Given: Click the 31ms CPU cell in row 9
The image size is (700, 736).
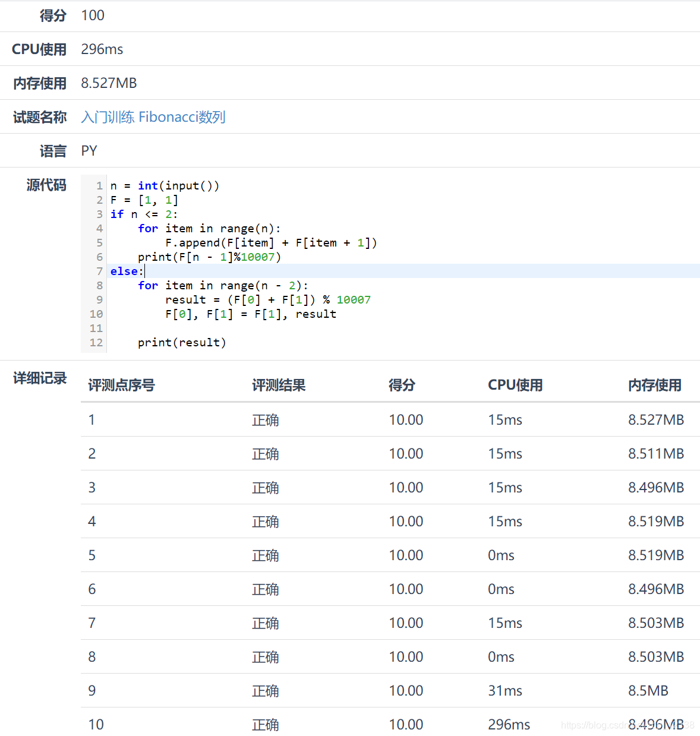Looking at the screenshot, I should click(505, 691).
